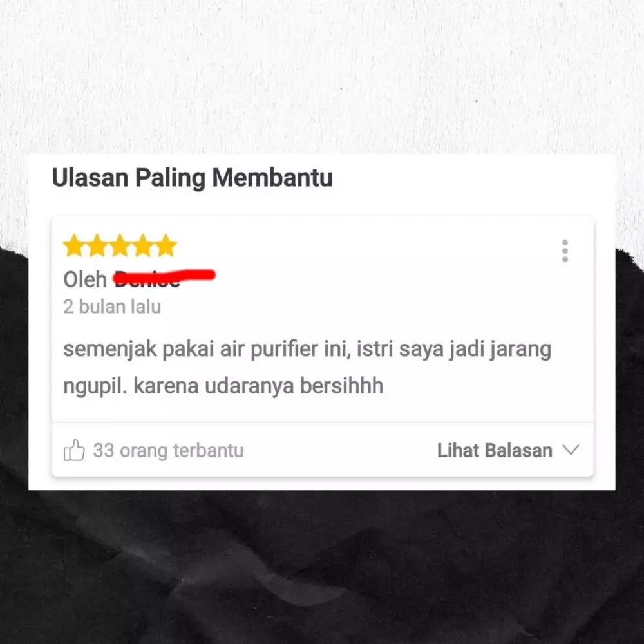Select the first yellow rating star
Screen dimensions: 644x644
(x=74, y=245)
